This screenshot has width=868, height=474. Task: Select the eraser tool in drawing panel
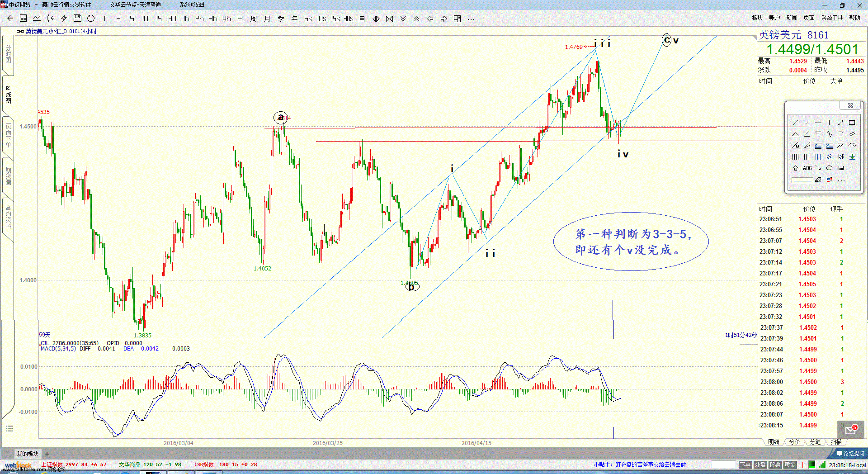(x=818, y=180)
